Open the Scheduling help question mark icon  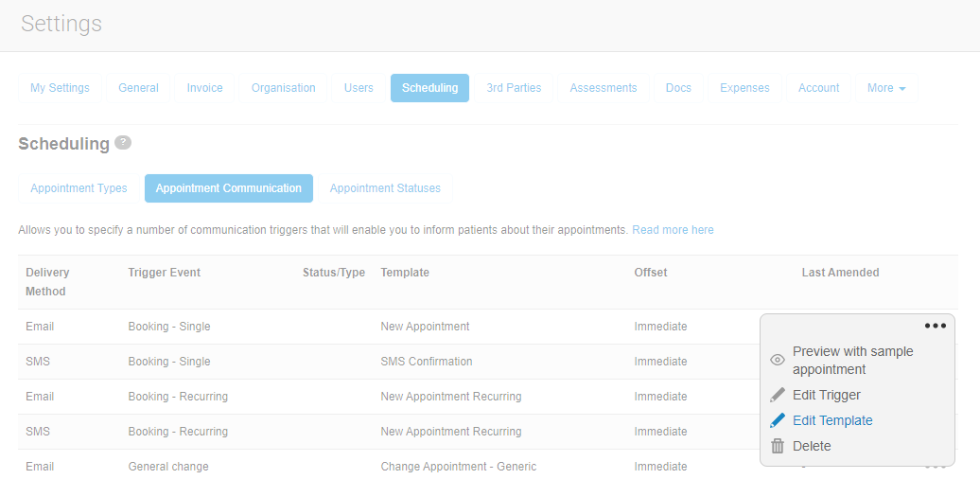(x=123, y=143)
